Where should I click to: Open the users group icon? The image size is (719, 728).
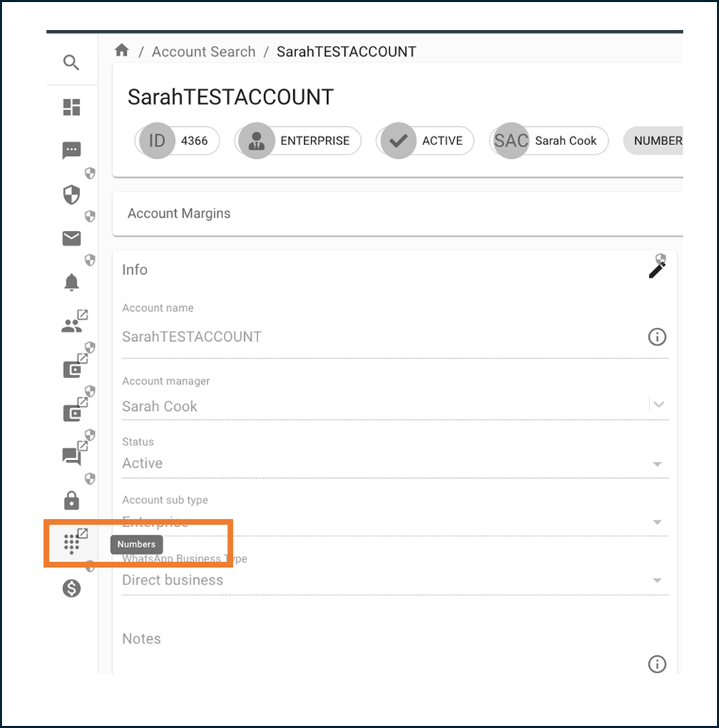tap(71, 326)
